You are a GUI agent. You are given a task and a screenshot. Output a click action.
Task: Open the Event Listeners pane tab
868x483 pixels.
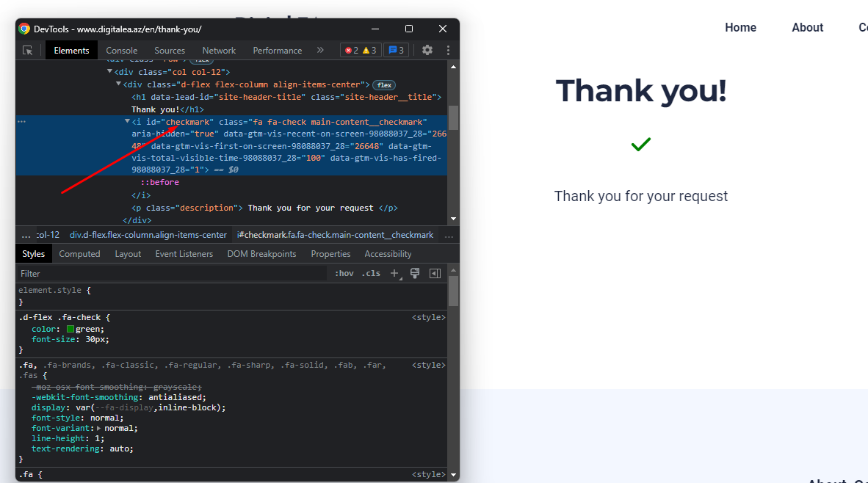(x=184, y=254)
